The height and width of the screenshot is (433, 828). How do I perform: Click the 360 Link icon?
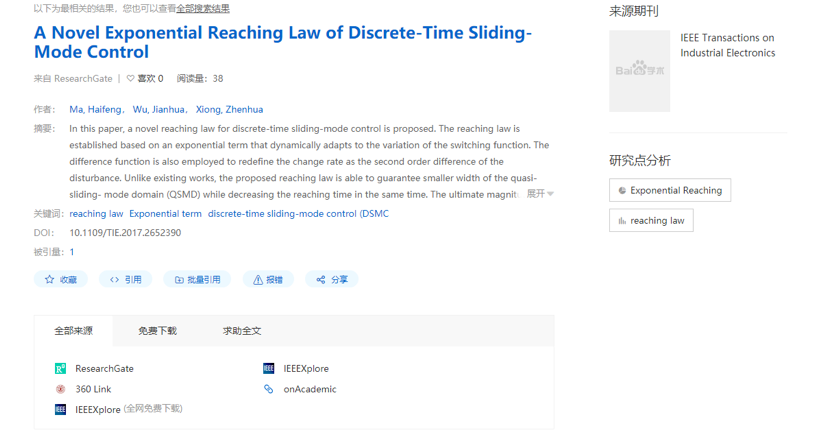tap(61, 389)
